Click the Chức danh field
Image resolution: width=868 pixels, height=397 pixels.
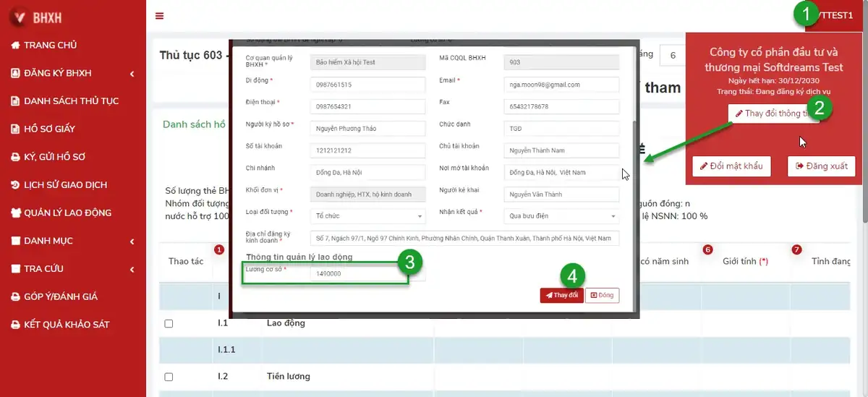[x=561, y=128]
